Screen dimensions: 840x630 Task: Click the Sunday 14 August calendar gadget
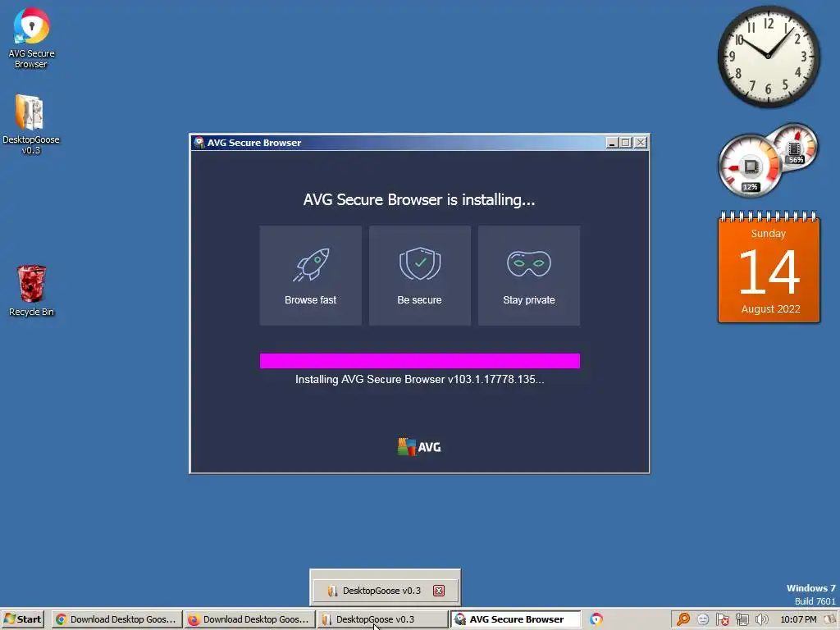click(769, 267)
